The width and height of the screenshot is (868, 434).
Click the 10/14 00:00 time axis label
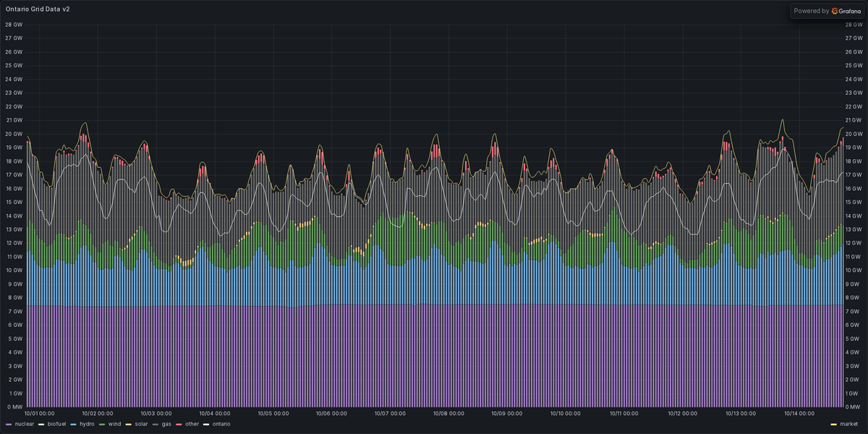pyautogui.click(x=799, y=414)
